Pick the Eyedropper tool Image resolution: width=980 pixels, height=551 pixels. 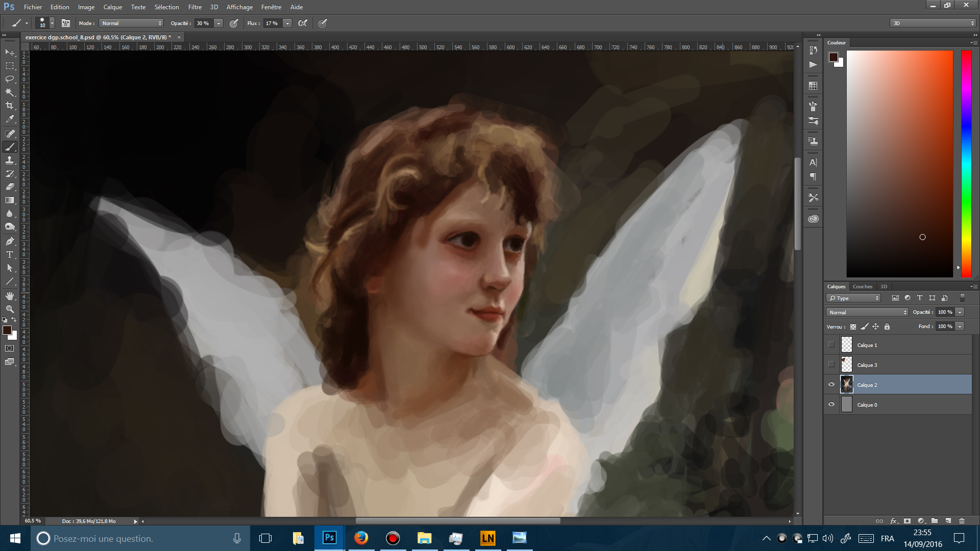pos(10,119)
